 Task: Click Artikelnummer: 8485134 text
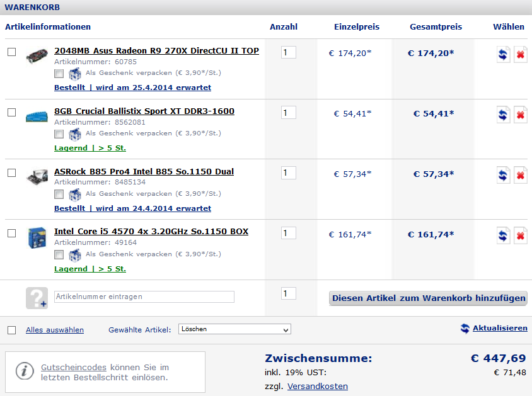[100, 182]
